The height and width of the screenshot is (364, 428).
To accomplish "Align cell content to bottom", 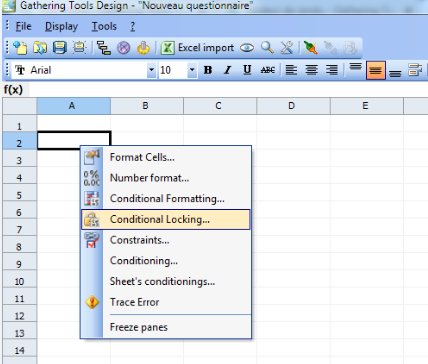I will pyautogui.click(x=395, y=72).
